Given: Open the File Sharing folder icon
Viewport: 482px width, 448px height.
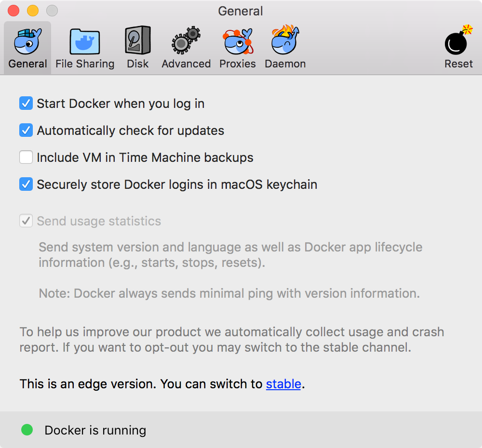Looking at the screenshot, I should click(85, 41).
